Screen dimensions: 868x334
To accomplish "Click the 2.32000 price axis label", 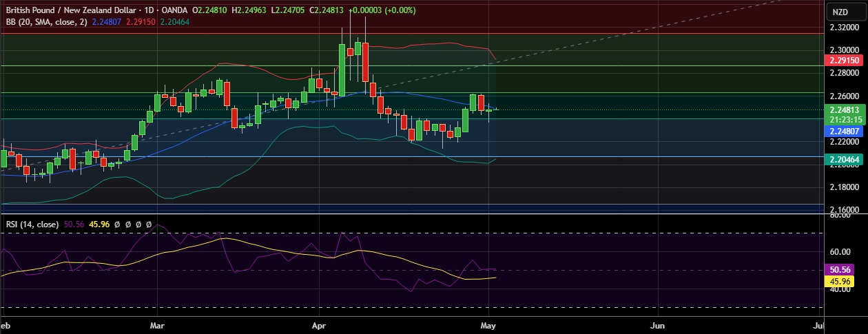I will coord(844,28).
